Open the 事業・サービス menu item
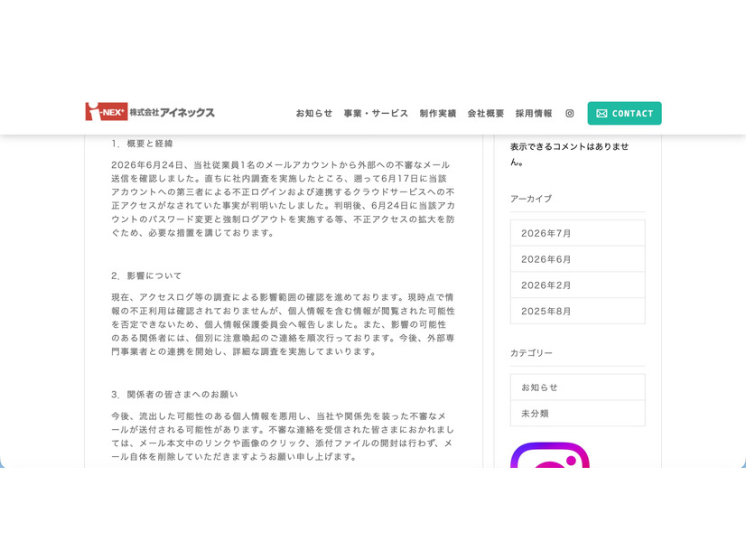 pos(376,113)
